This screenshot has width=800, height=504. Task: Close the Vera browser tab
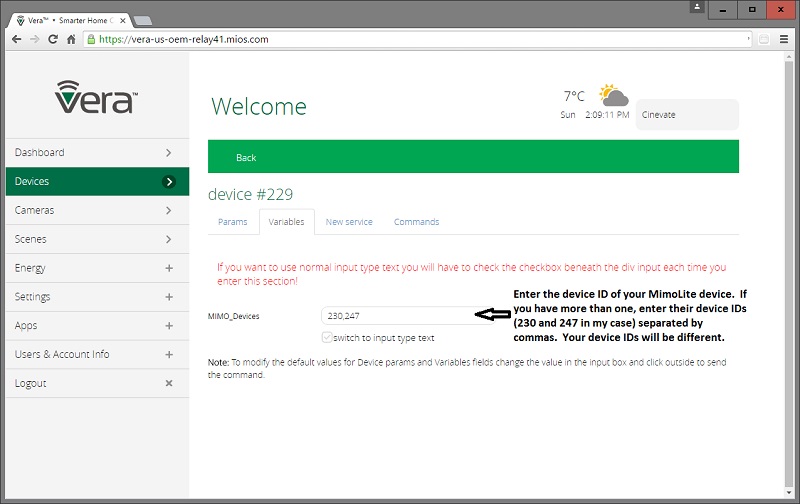click(x=122, y=20)
